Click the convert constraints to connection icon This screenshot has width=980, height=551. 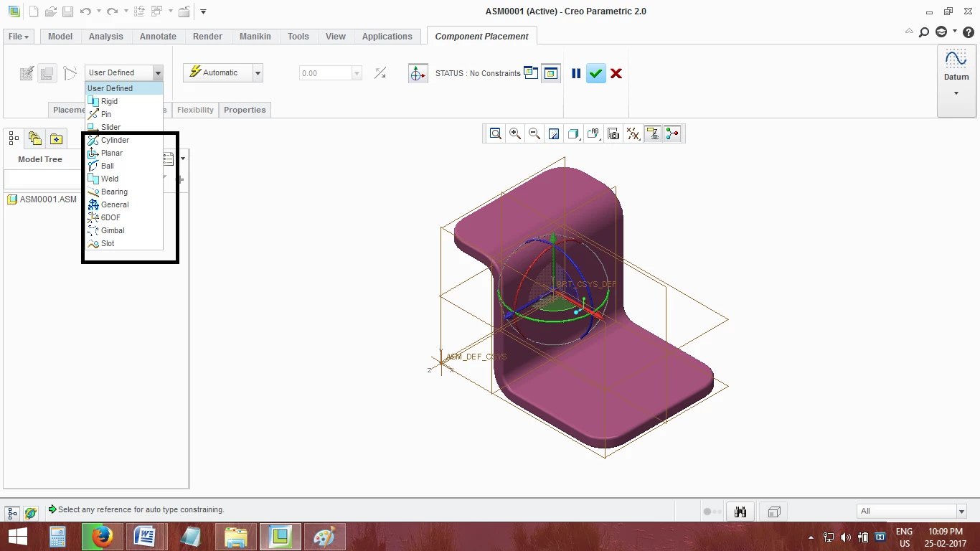70,73
